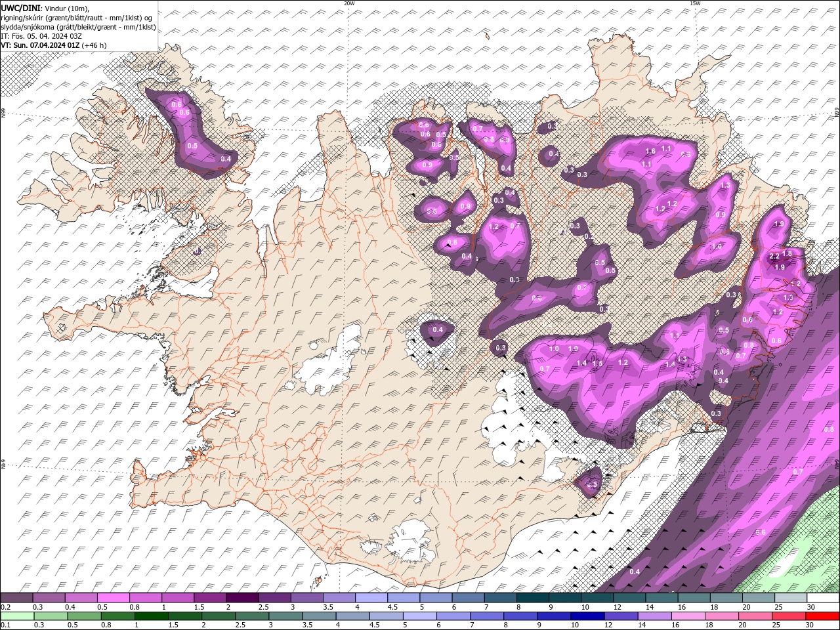Click the 2.2 precipitation value in the east

click(774, 257)
